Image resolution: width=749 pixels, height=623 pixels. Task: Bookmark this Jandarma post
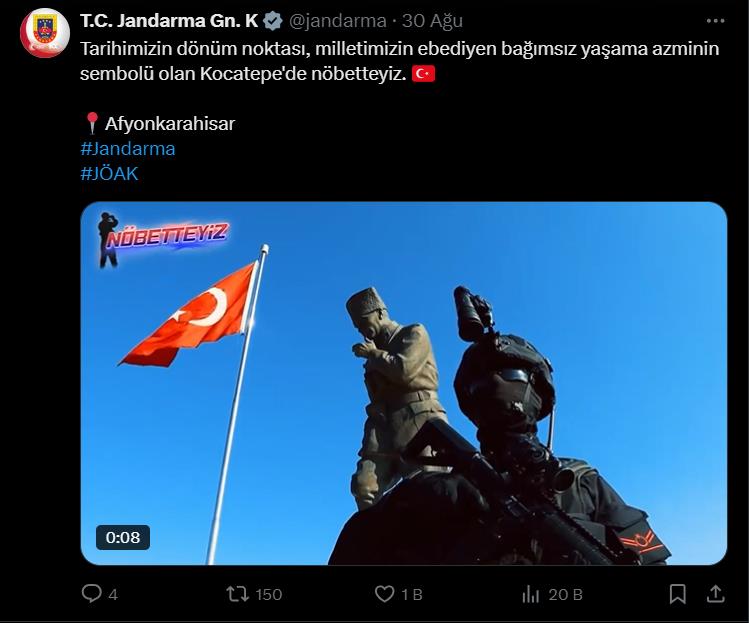coord(677,594)
